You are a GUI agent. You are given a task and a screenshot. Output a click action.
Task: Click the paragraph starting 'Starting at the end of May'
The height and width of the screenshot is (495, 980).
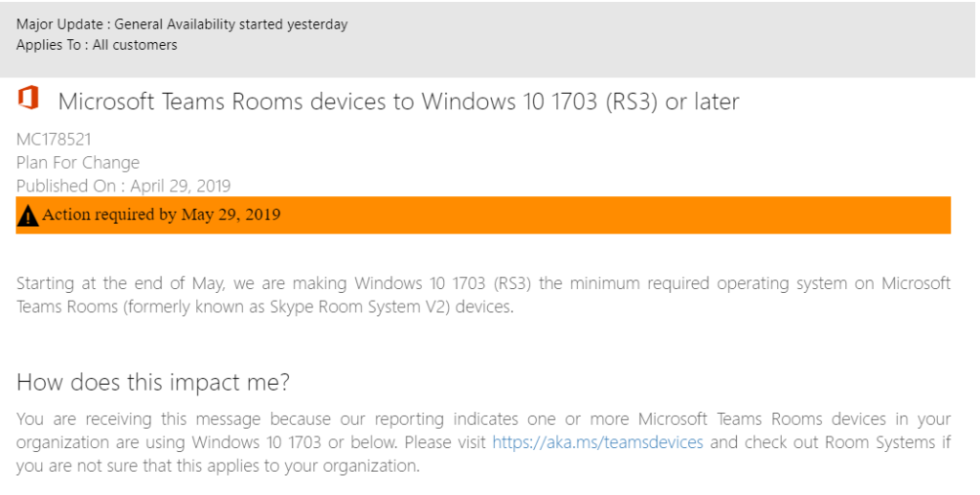click(483, 295)
